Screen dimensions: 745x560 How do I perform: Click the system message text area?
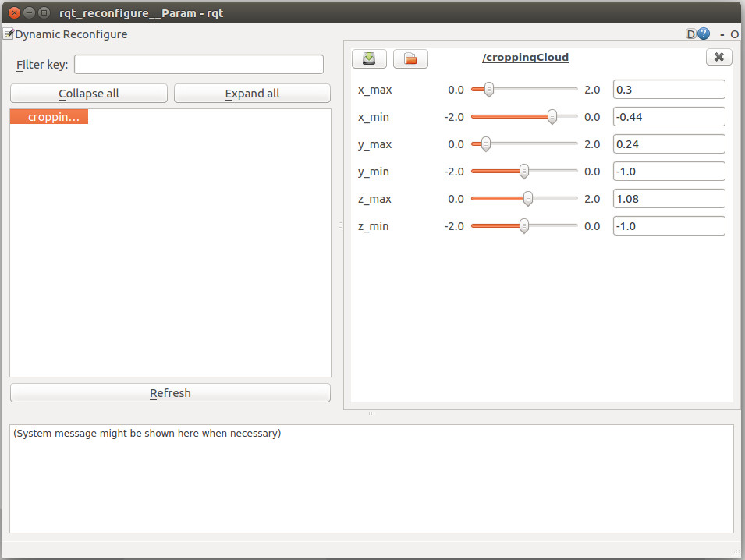371,478
